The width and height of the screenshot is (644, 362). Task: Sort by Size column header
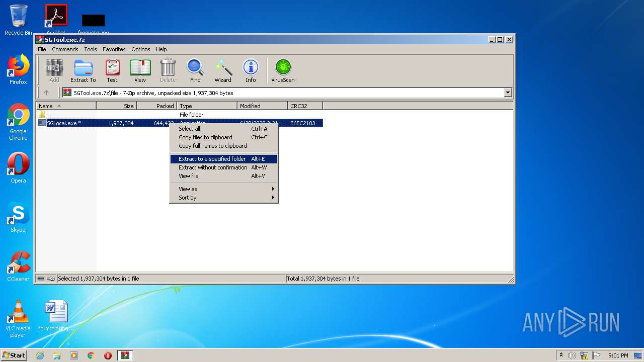coord(116,106)
